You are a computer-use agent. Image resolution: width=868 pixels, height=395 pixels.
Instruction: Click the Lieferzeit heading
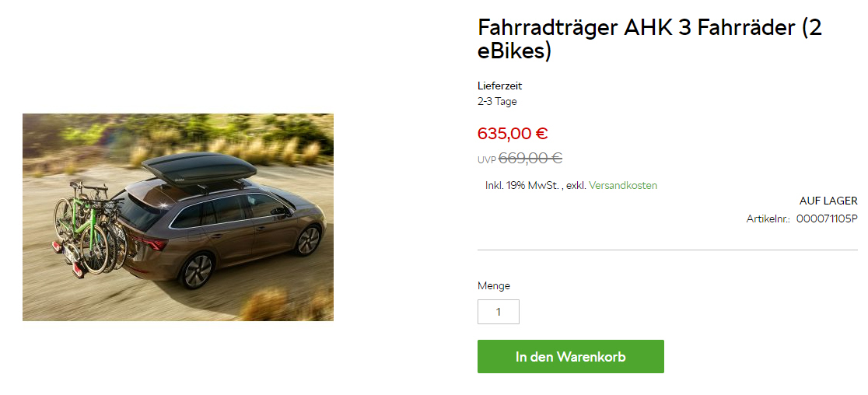[x=500, y=86]
